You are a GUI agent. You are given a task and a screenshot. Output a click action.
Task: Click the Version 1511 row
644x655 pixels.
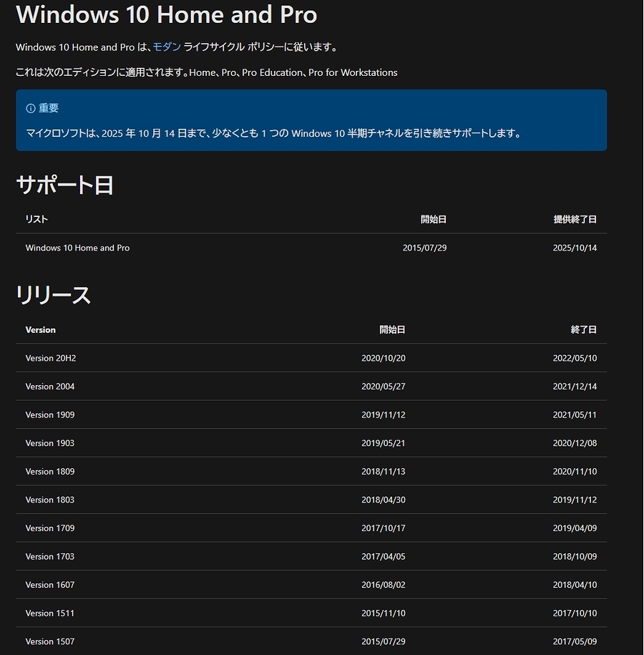(x=311, y=613)
